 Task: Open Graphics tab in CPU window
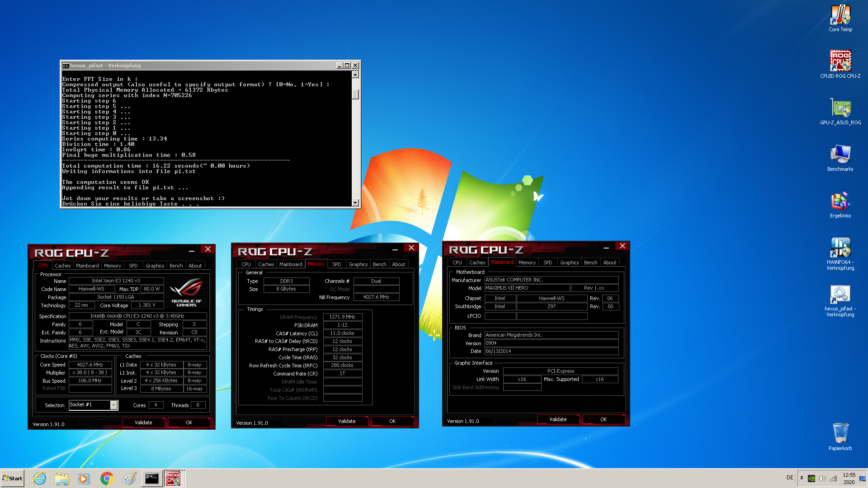coord(155,266)
